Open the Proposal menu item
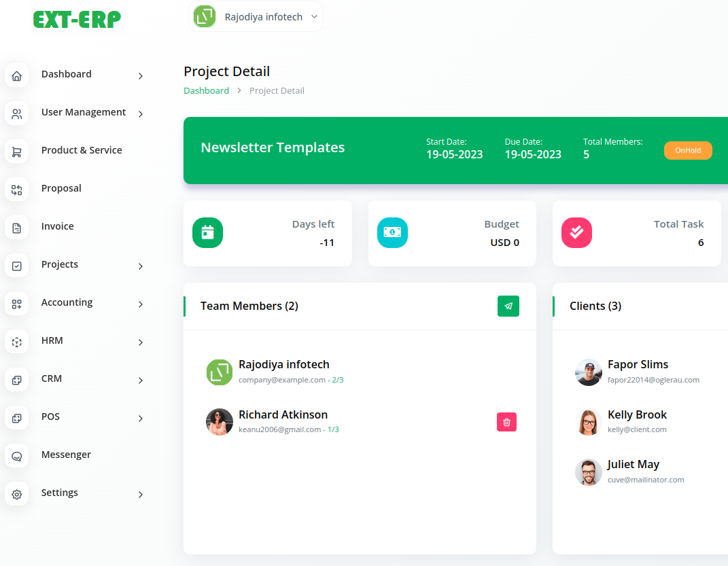This screenshot has height=566, width=728. click(61, 188)
